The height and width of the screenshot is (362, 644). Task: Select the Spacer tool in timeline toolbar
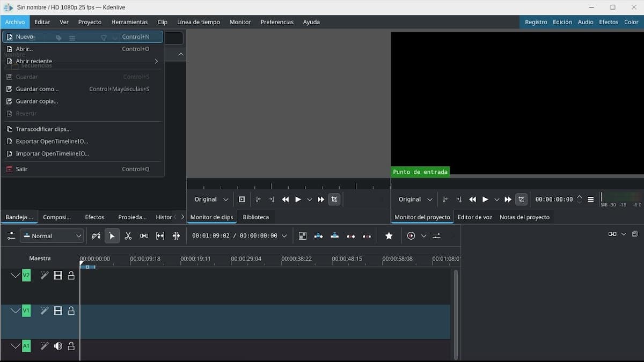click(x=144, y=236)
